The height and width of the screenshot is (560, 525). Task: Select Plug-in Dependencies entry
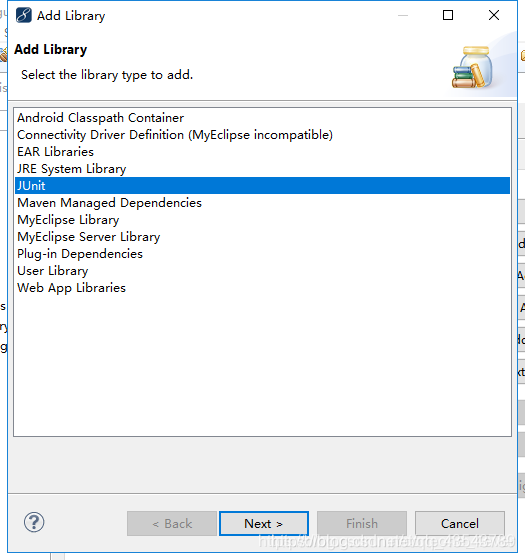(x=262, y=254)
